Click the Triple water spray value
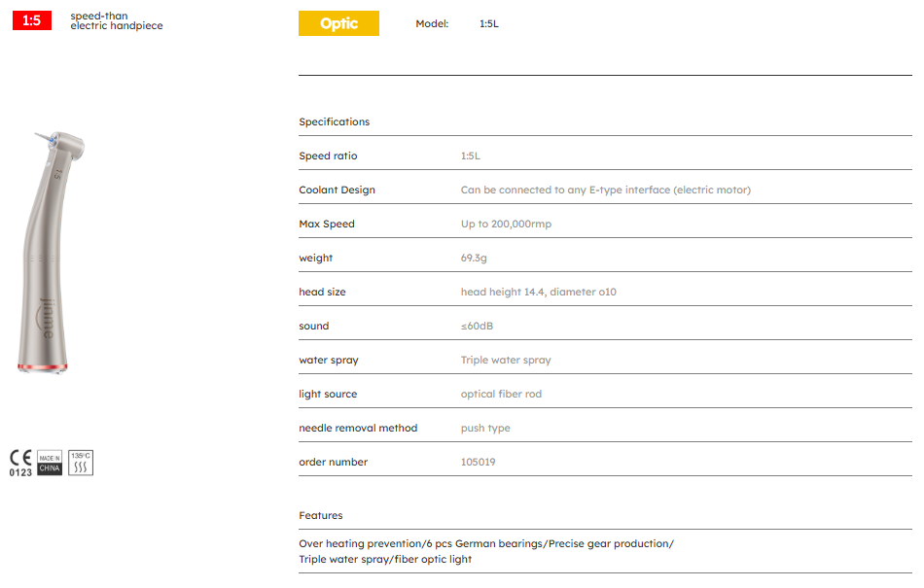Image resolution: width=924 pixels, height=588 pixels. click(x=505, y=360)
